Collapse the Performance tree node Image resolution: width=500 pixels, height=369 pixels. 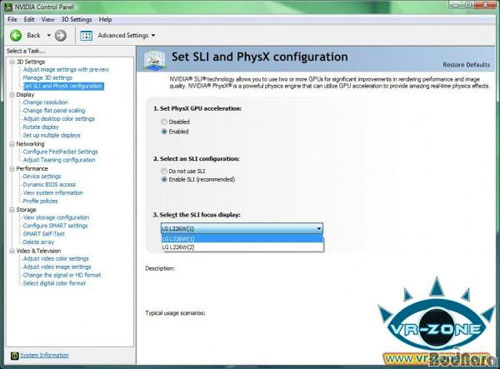click(x=12, y=169)
